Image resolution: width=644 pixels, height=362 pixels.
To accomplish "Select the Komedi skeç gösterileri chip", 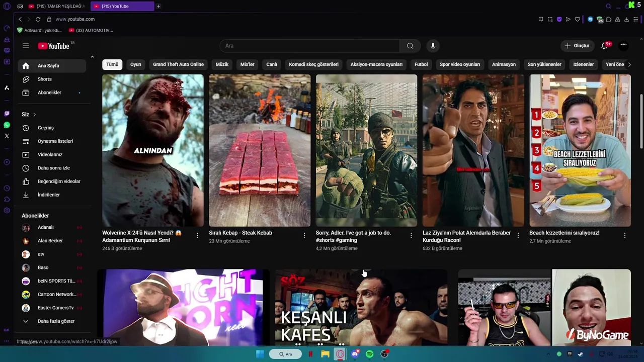I will [x=313, y=64].
